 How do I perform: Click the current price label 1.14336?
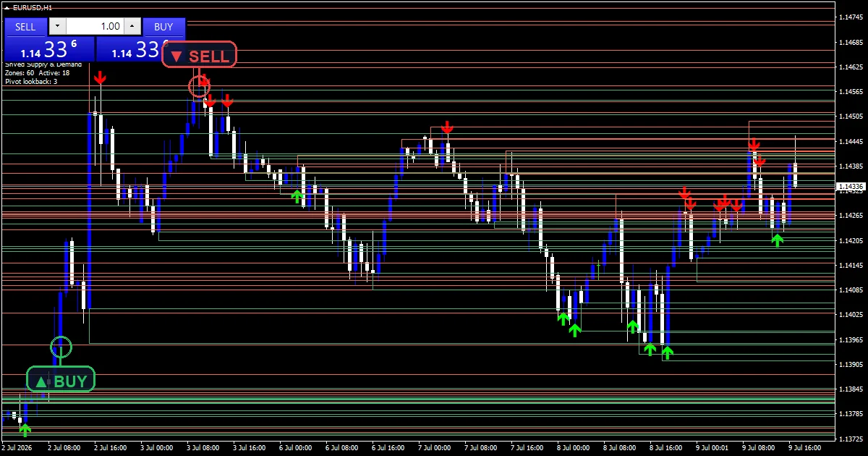(850, 187)
